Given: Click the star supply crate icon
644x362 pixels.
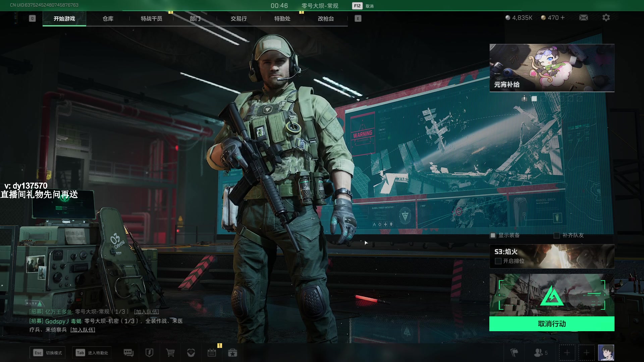Looking at the screenshot, I should click(x=232, y=353).
